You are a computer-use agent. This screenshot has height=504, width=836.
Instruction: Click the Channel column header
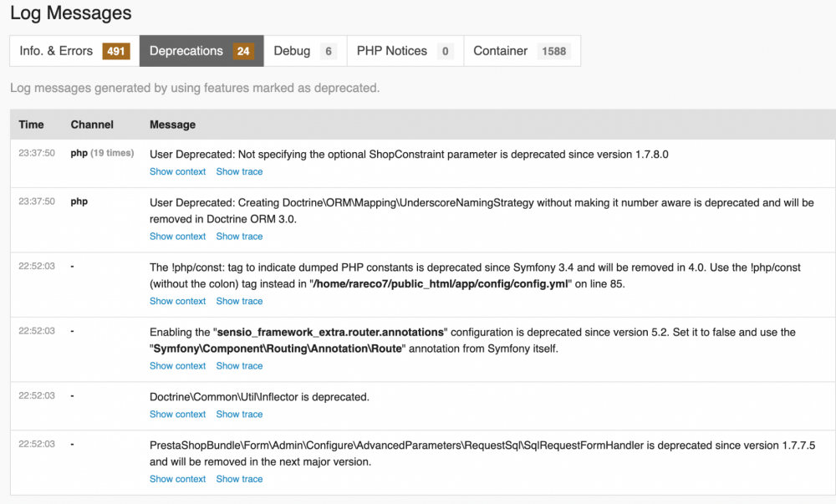[x=92, y=125]
